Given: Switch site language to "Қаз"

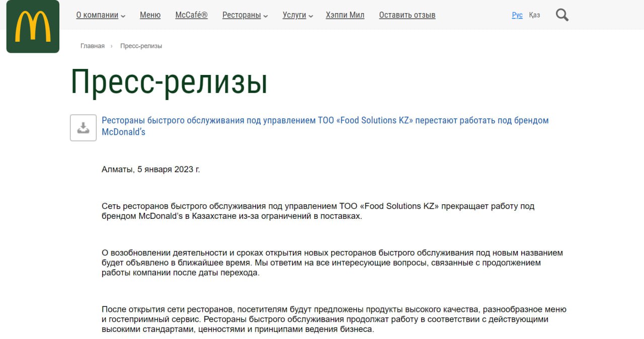Looking at the screenshot, I should click(x=534, y=15).
